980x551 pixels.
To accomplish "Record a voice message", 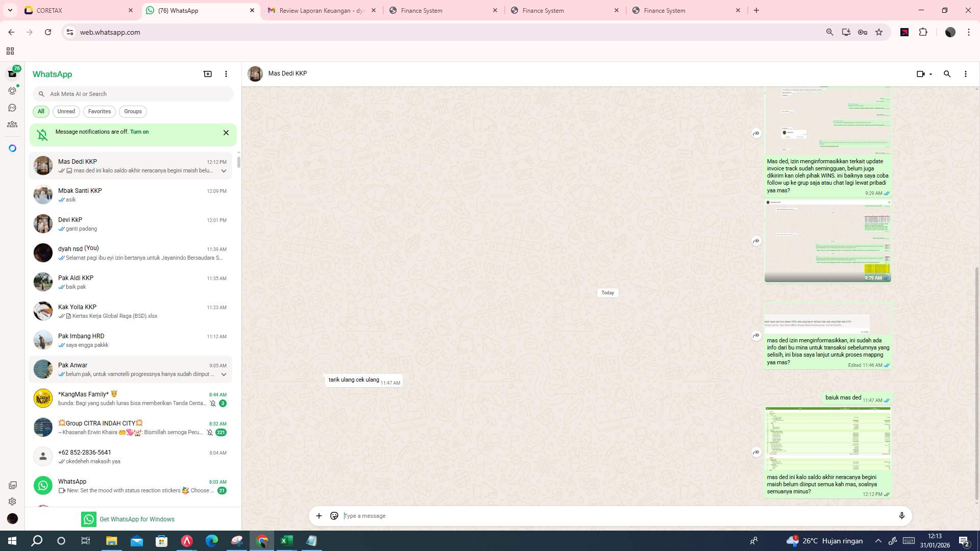I will 902,516.
